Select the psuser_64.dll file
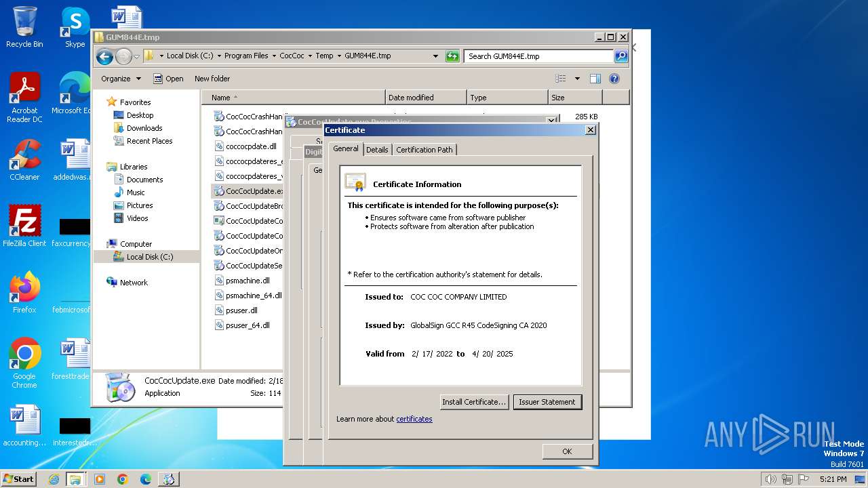This screenshot has height=488, width=868. point(248,325)
